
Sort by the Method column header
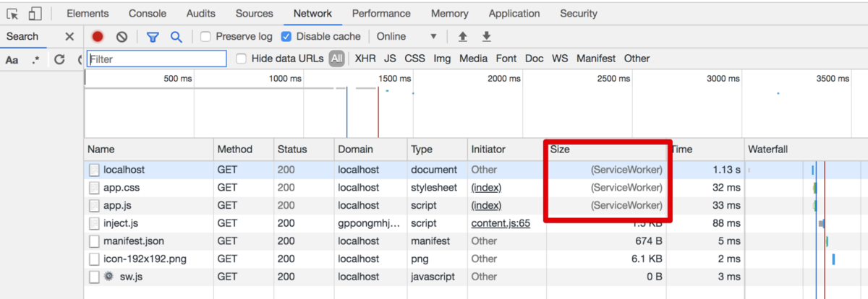[x=244, y=149]
